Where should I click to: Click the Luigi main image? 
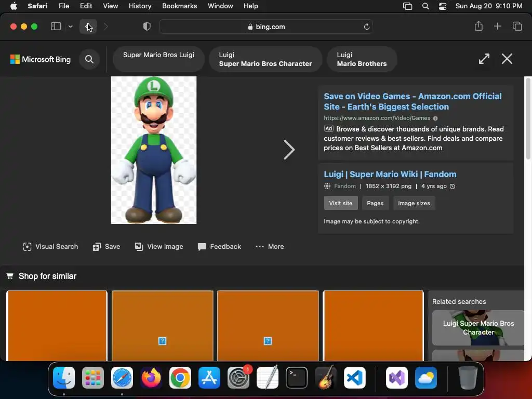pos(154,150)
